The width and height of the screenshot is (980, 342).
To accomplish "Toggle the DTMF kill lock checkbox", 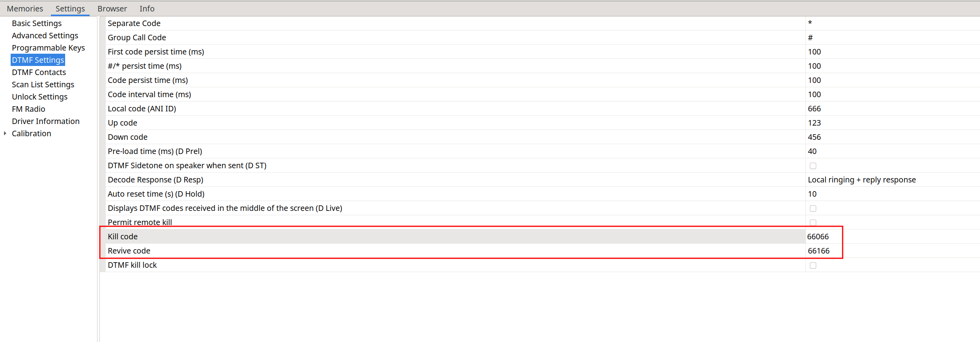I will (813, 265).
